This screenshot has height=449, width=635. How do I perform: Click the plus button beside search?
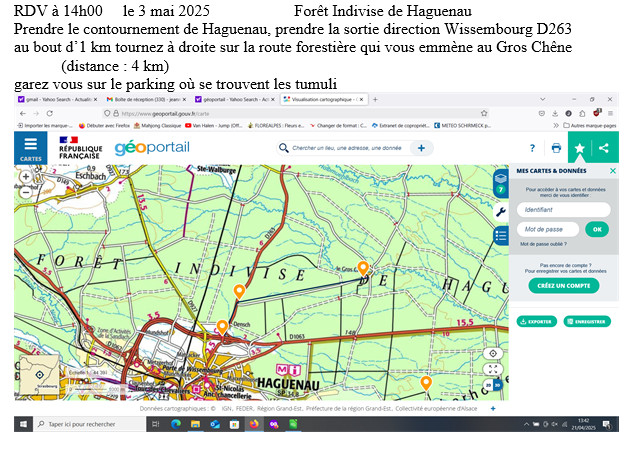(421, 148)
